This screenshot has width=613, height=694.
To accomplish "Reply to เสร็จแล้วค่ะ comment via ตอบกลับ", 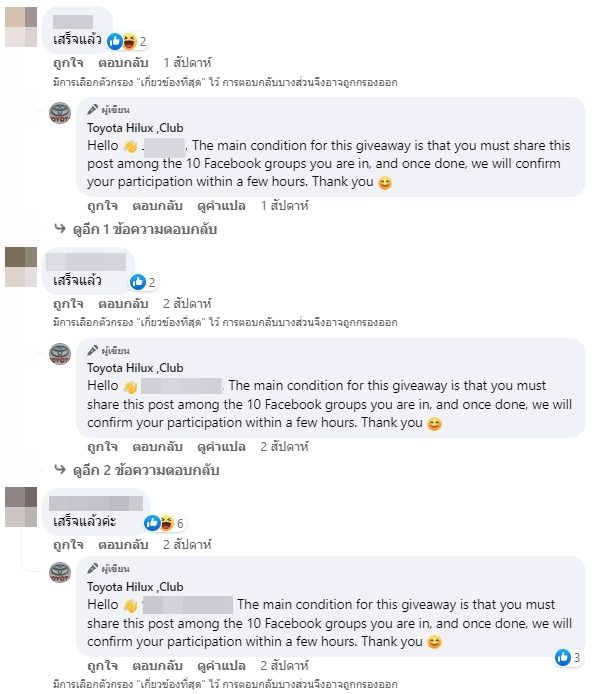I will tap(123, 545).
